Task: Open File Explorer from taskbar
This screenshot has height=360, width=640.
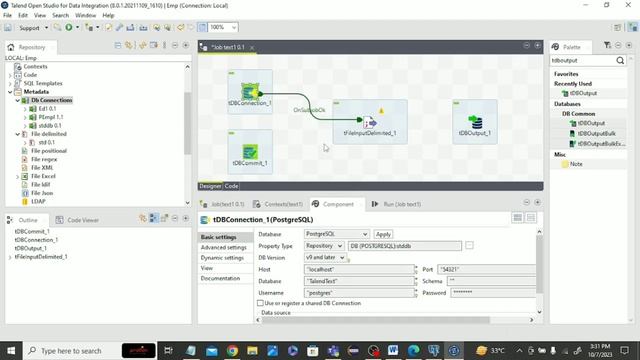Action: (x=252, y=351)
